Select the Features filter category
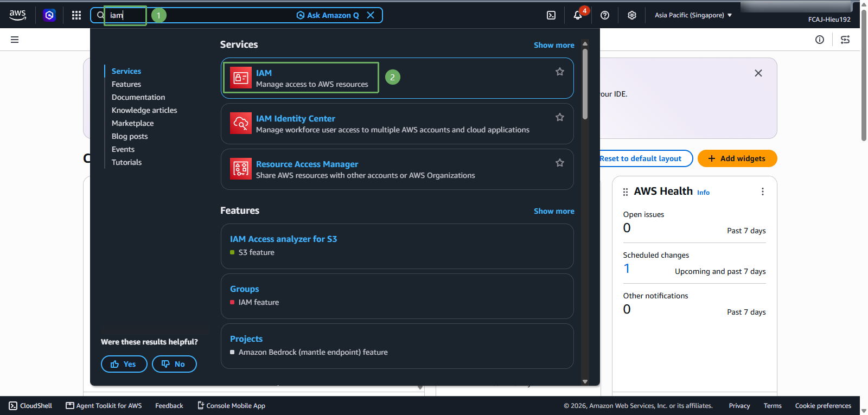The height and width of the screenshot is (415, 868). pos(126,84)
